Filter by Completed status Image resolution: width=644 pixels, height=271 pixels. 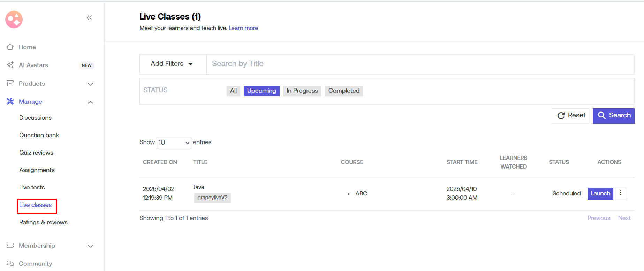(343, 91)
